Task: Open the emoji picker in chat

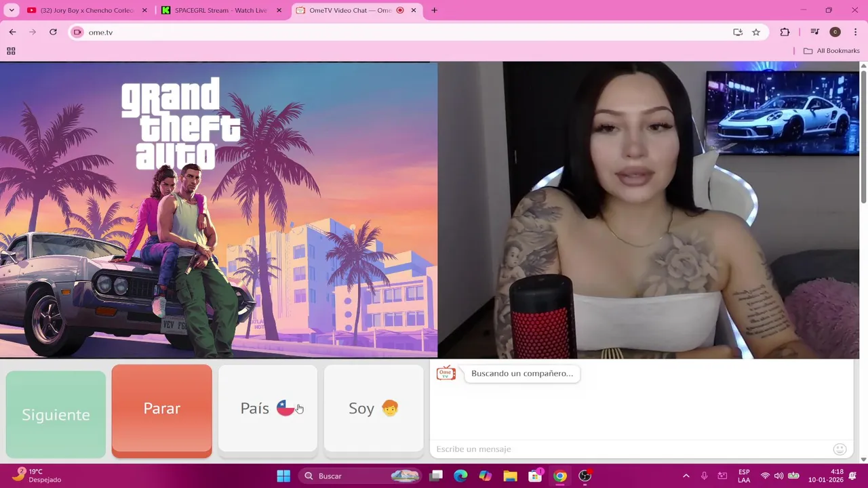Action: click(x=840, y=449)
